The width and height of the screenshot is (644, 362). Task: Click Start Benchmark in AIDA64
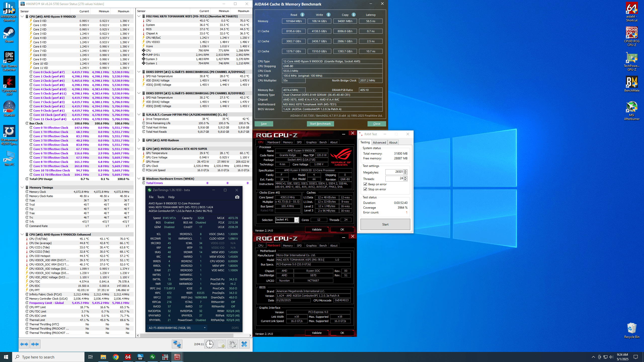[320, 124]
